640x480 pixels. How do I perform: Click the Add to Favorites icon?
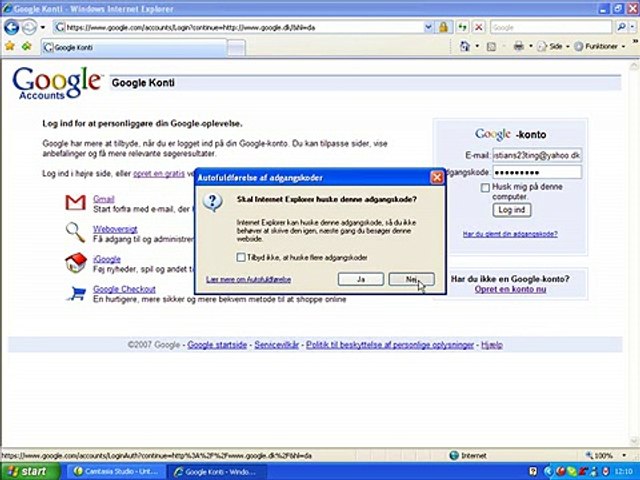pos(27,46)
